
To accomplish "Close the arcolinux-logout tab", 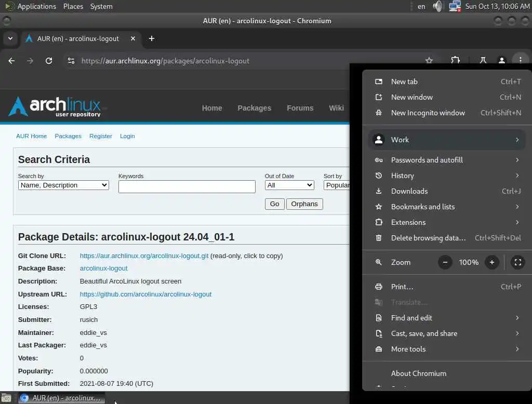I will click(x=133, y=38).
